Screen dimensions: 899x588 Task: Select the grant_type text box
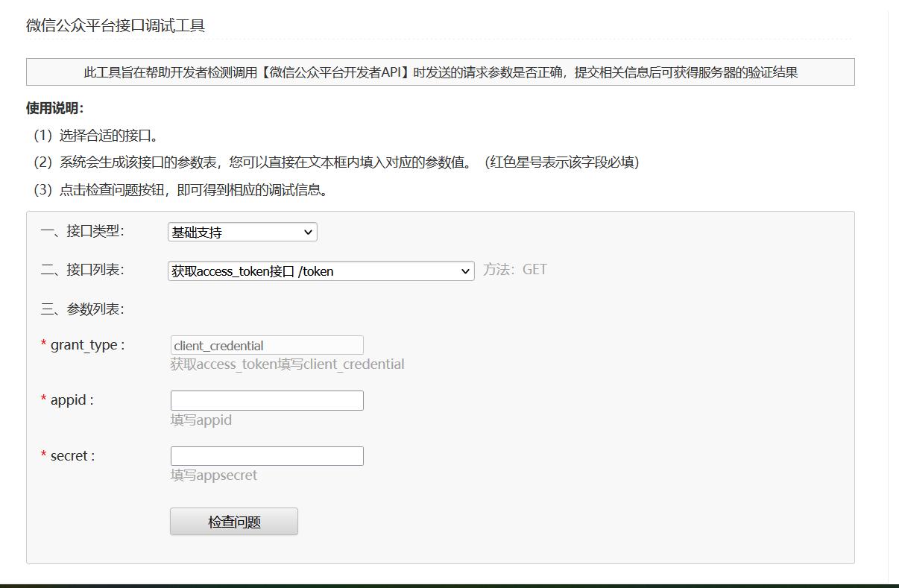coord(267,345)
